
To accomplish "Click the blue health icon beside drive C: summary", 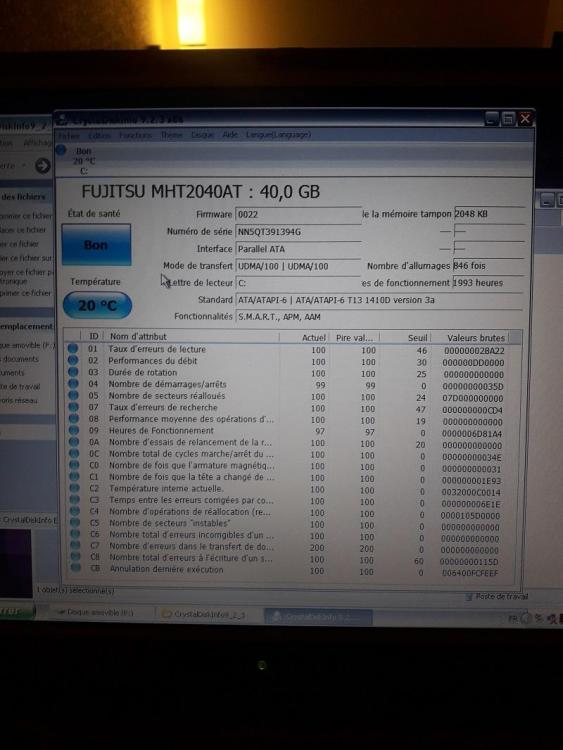I will 61,150.
